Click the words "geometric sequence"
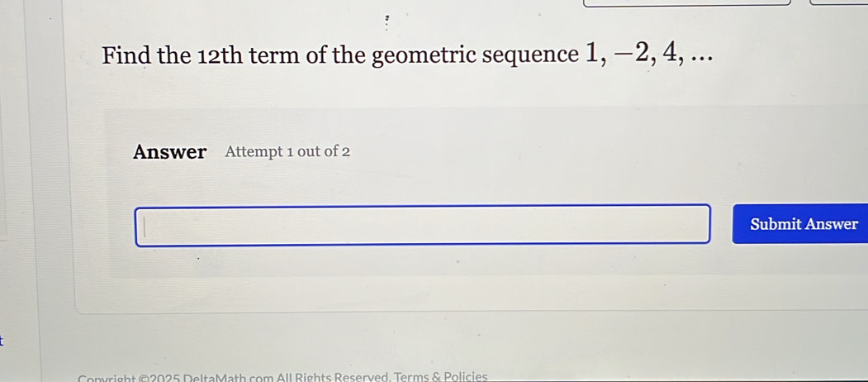Viewport: 868px width, 382px height. pos(474,56)
